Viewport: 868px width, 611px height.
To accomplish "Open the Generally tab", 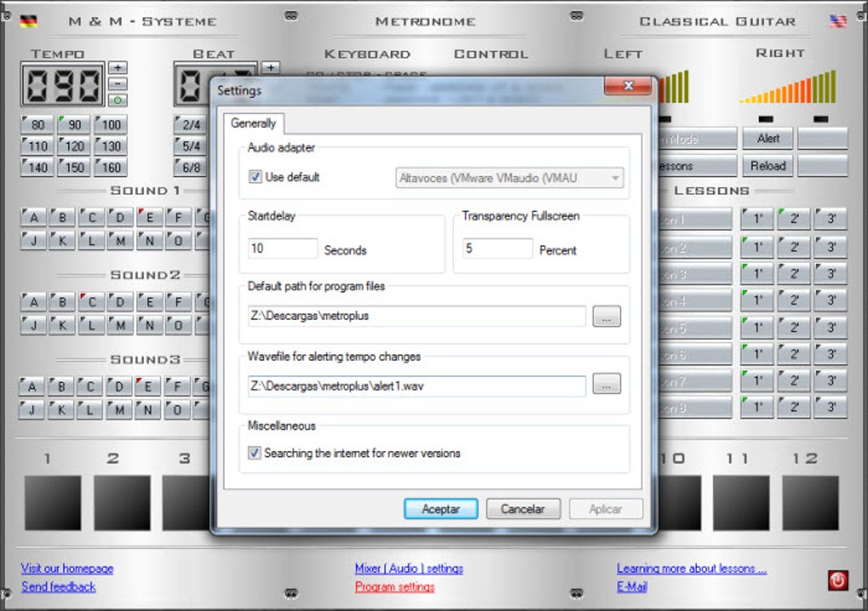I will (254, 123).
